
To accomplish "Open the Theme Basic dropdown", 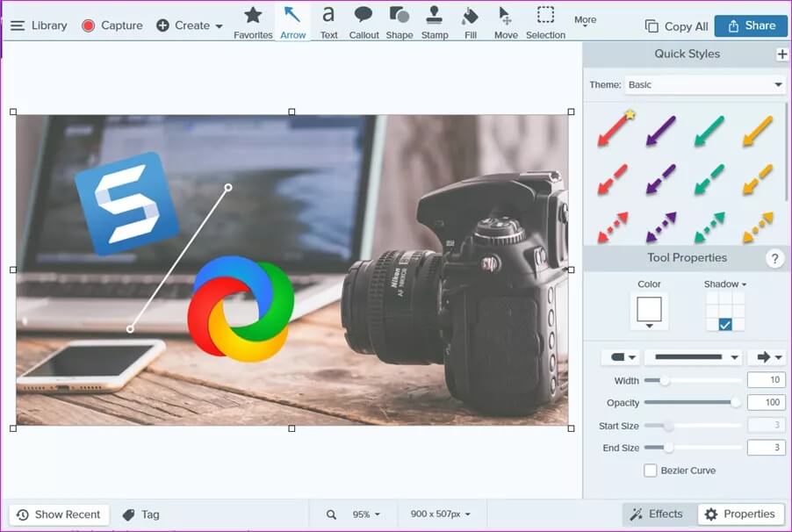I will (x=705, y=85).
